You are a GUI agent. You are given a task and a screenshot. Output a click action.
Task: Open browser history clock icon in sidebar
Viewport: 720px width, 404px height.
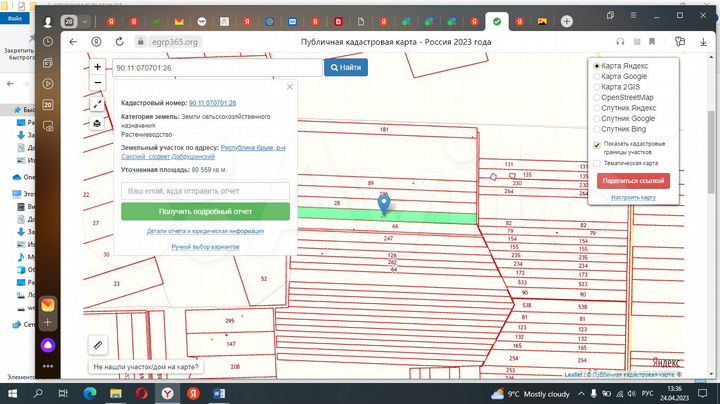(x=48, y=42)
